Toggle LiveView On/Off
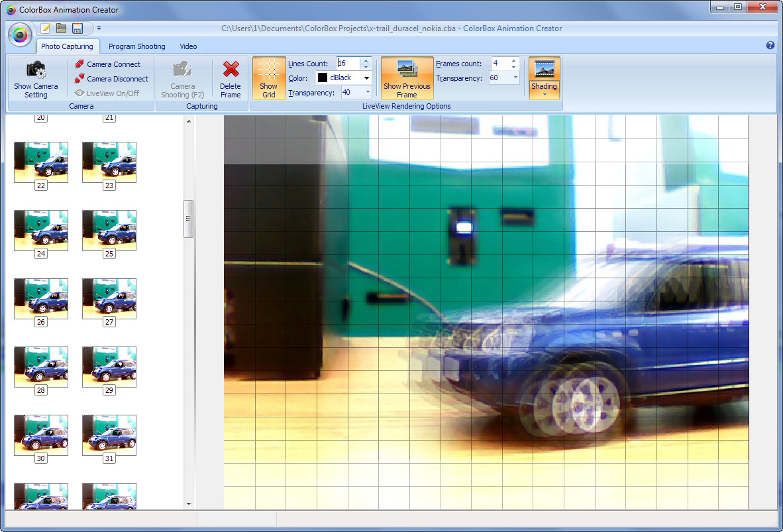 click(x=107, y=93)
